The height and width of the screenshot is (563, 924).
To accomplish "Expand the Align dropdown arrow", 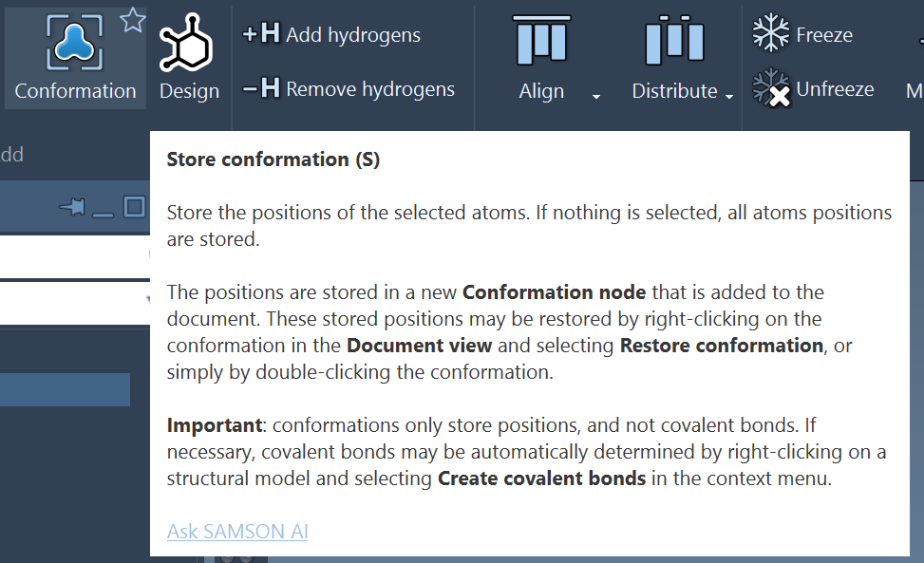I will pyautogui.click(x=596, y=96).
